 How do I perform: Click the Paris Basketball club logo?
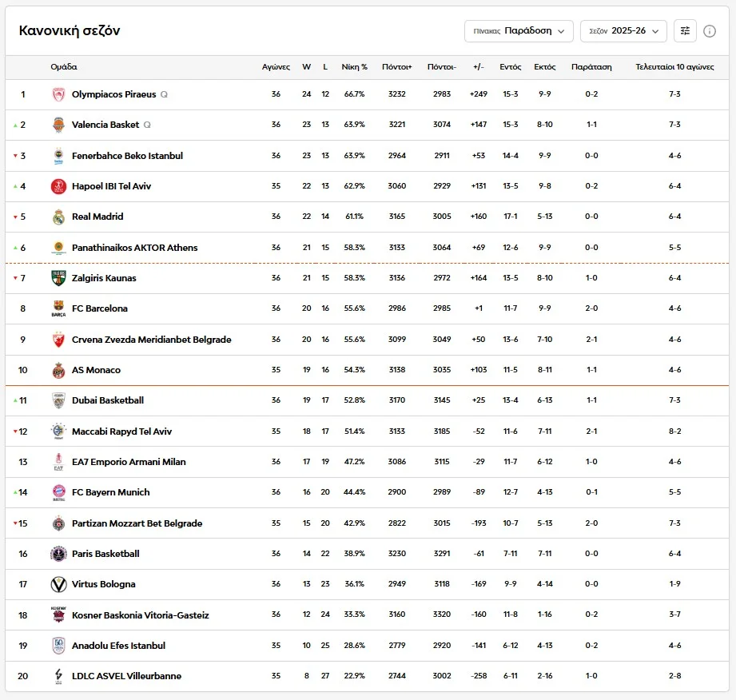pos(58,553)
